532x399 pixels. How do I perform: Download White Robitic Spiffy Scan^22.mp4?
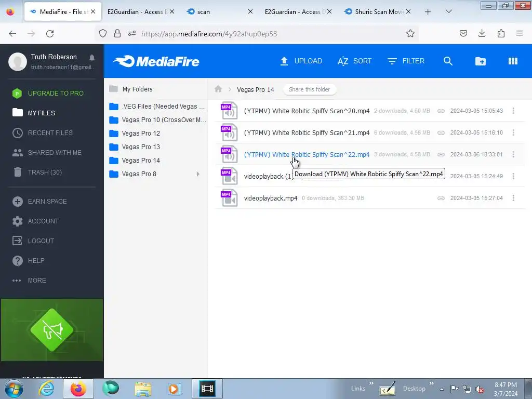[x=307, y=154]
